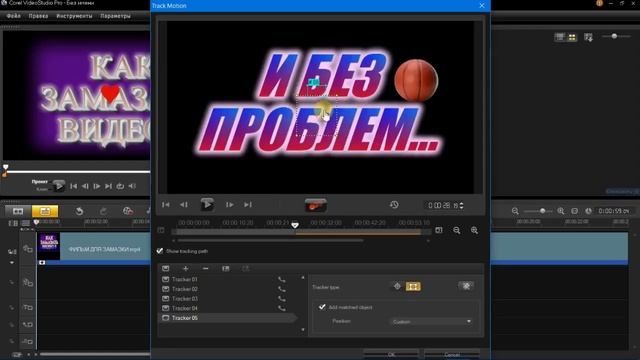Step to previous frame in Track Motion
Image resolution: width=640 pixels, height=360 pixels.
click(x=184, y=204)
